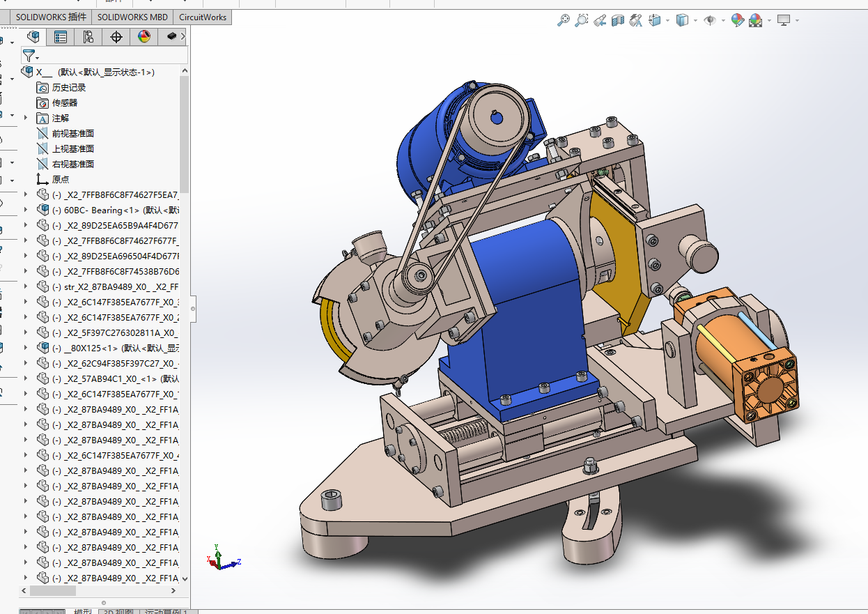Viewport: 868px width, 614px height.
Task: Open the ConfigurationManager panel tab
Action: (88, 37)
